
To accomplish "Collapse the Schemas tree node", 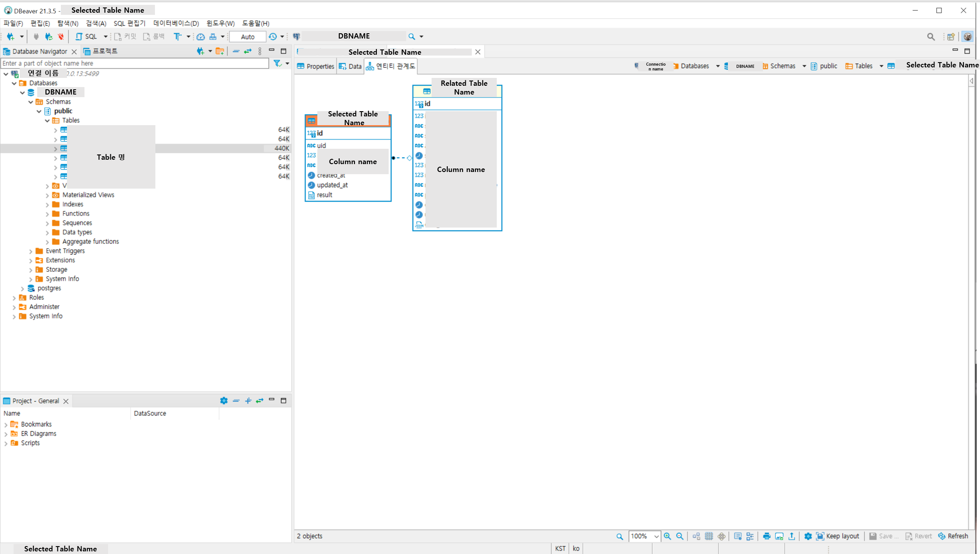I will (31, 102).
